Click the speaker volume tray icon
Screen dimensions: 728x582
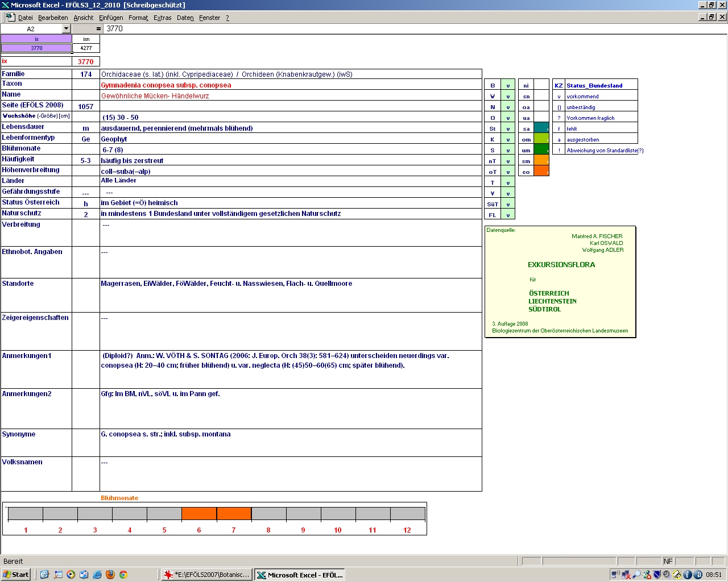point(667,575)
